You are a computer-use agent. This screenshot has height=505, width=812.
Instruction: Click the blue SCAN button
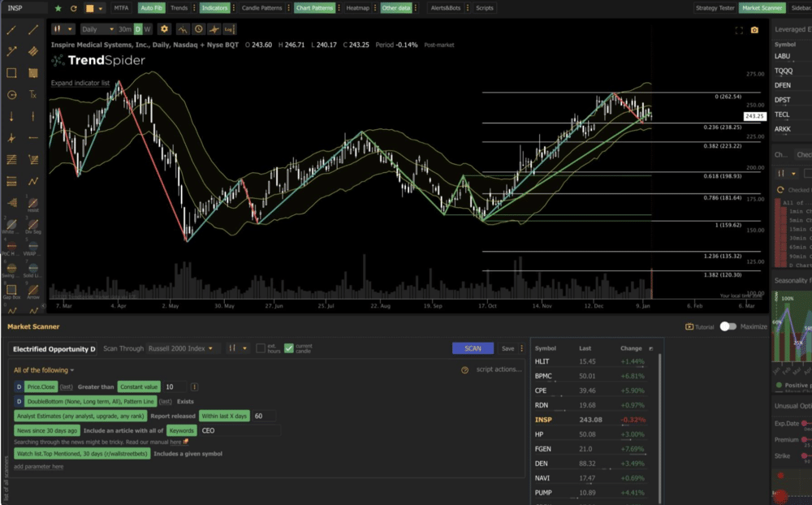pyautogui.click(x=473, y=348)
